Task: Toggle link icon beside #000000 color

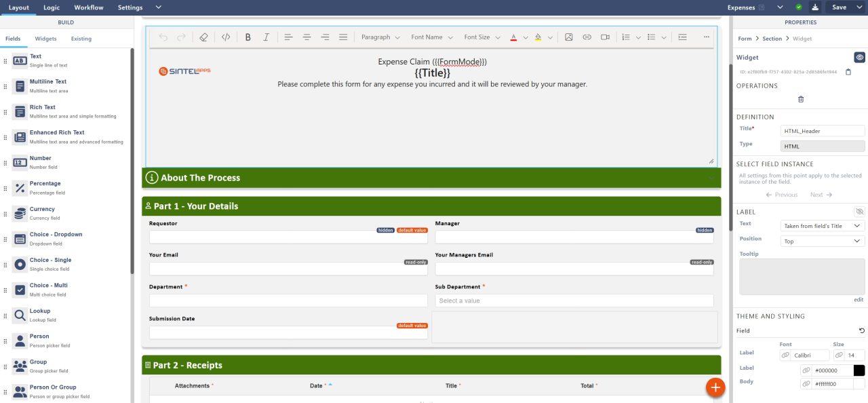Action: pos(806,370)
